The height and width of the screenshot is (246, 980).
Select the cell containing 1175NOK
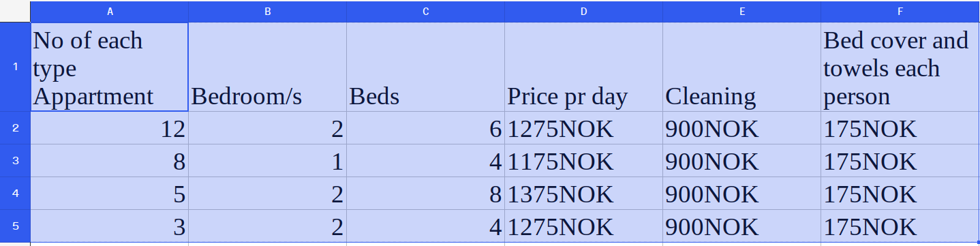583,161
